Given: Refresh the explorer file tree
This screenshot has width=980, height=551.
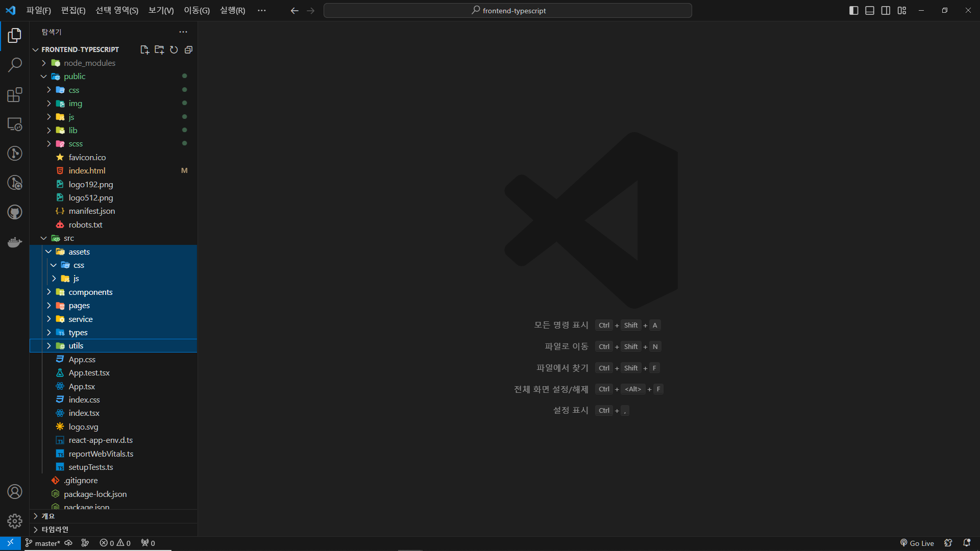Looking at the screenshot, I should [174, 49].
